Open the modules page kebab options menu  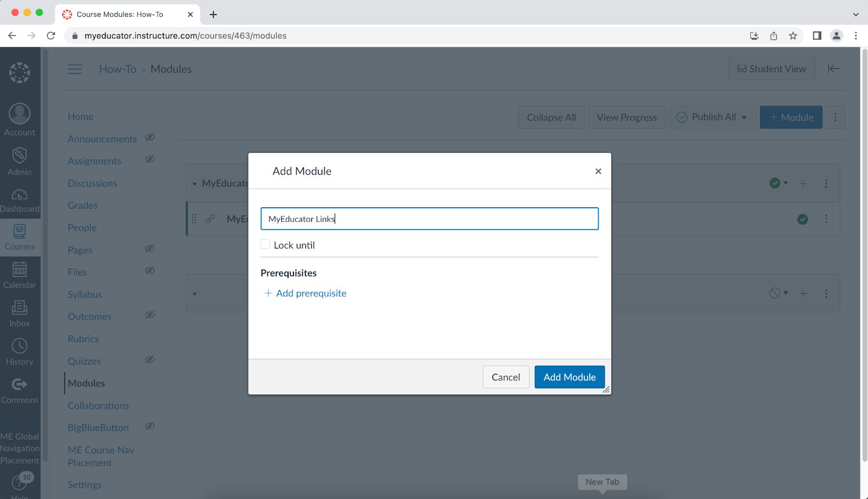[x=835, y=117]
